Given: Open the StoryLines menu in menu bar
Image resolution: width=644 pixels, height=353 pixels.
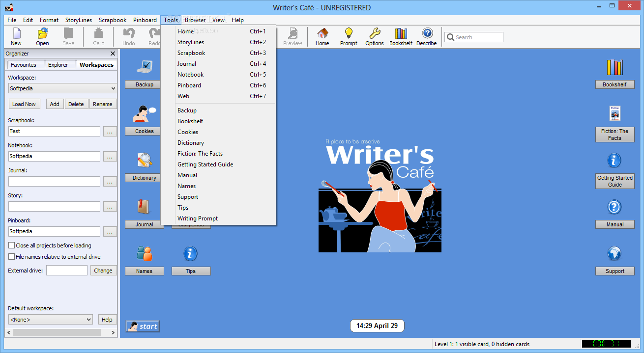Looking at the screenshot, I should click(x=79, y=20).
